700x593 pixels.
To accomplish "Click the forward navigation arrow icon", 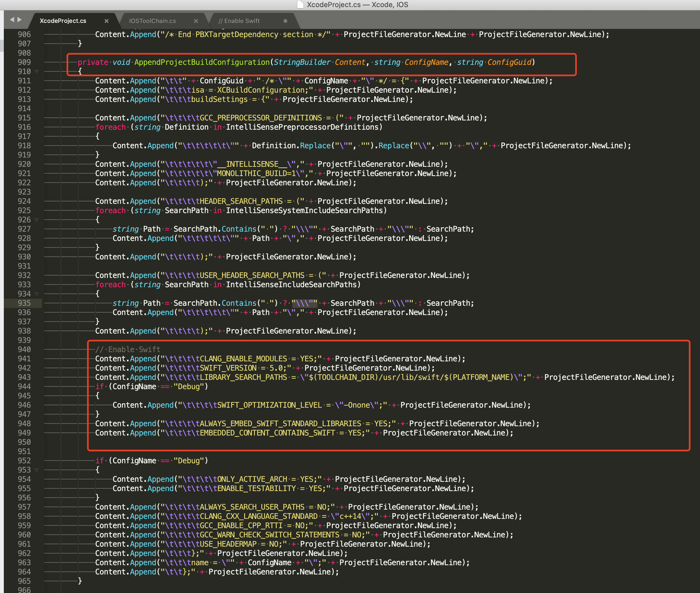I will (19, 20).
